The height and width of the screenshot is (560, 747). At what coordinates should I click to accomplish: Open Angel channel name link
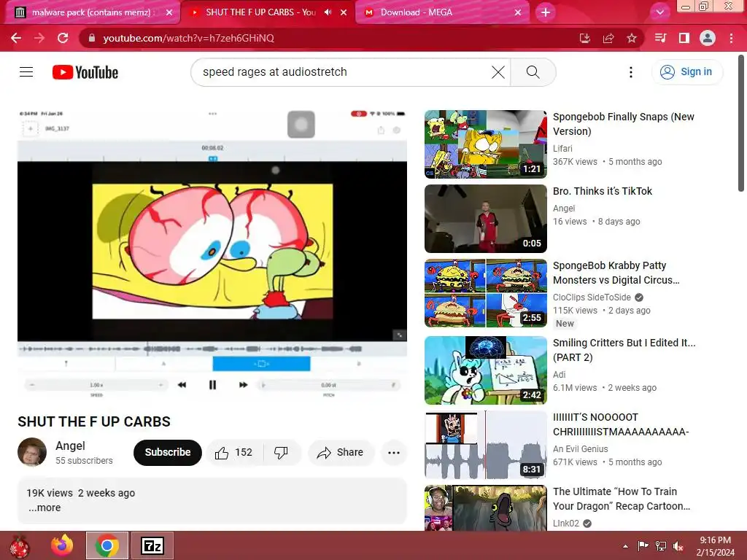click(x=71, y=446)
